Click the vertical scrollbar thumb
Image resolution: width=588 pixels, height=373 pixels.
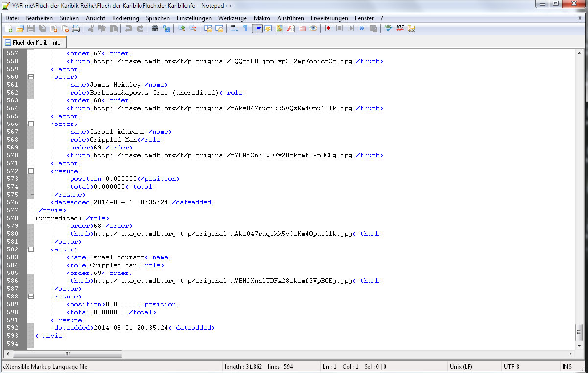pyautogui.click(x=579, y=332)
